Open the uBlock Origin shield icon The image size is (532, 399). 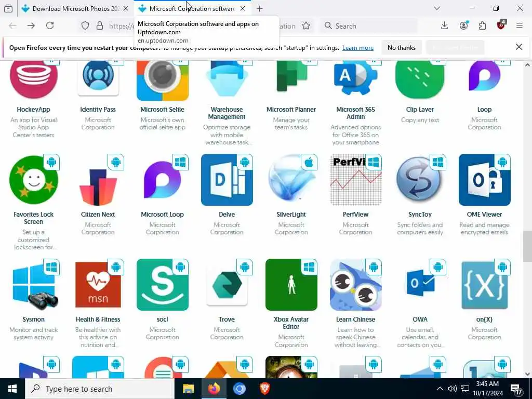coord(501,25)
